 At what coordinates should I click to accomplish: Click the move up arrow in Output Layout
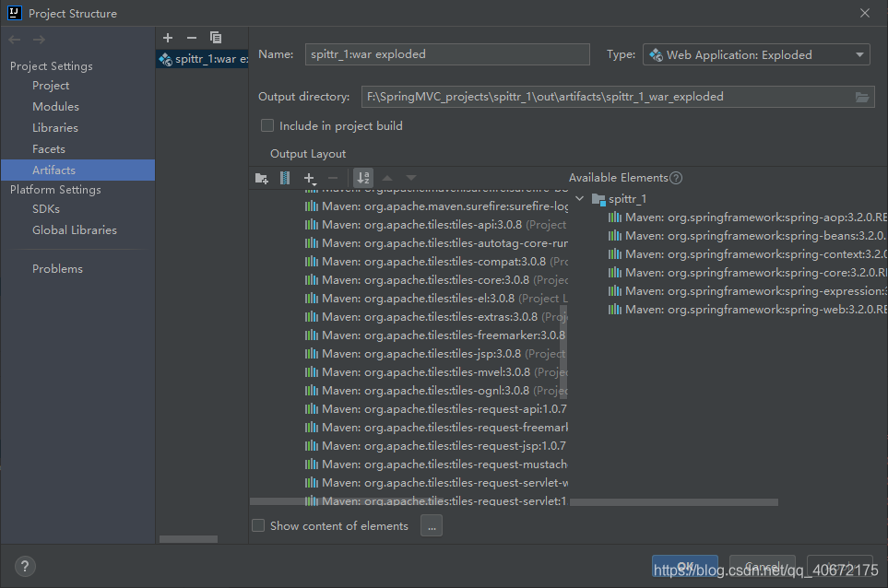coord(387,178)
